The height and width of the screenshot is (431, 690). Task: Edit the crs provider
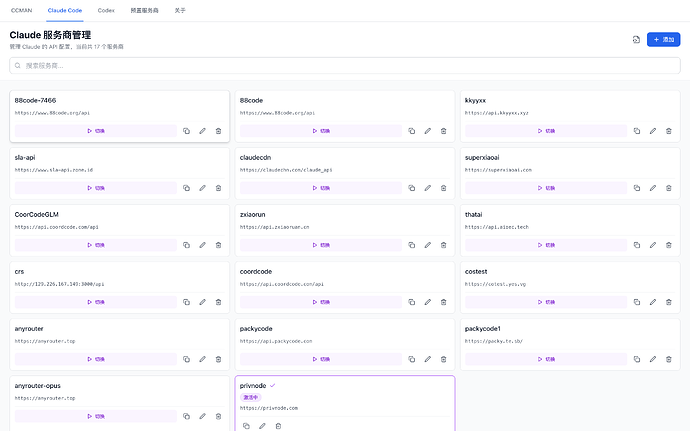(x=202, y=302)
